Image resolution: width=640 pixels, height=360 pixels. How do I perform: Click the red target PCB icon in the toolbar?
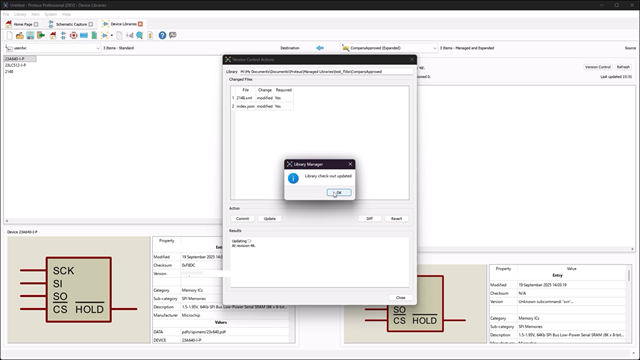(x=73, y=36)
